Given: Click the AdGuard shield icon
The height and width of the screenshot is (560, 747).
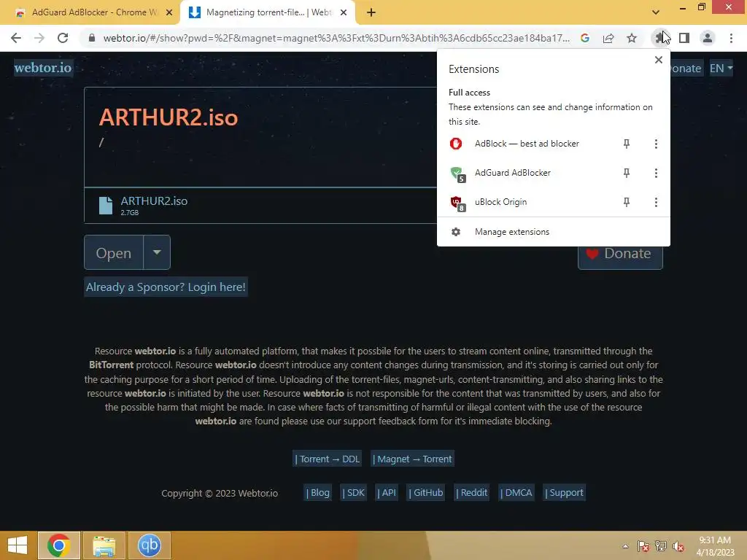Looking at the screenshot, I should (x=457, y=174).
